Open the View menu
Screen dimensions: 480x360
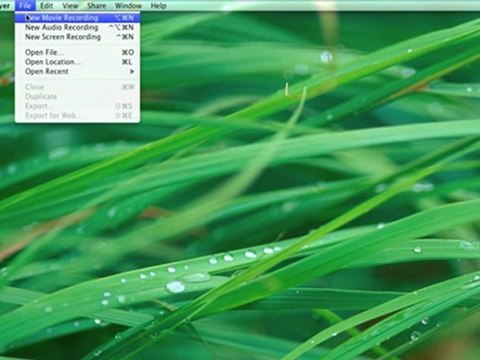tap(70, 6)
